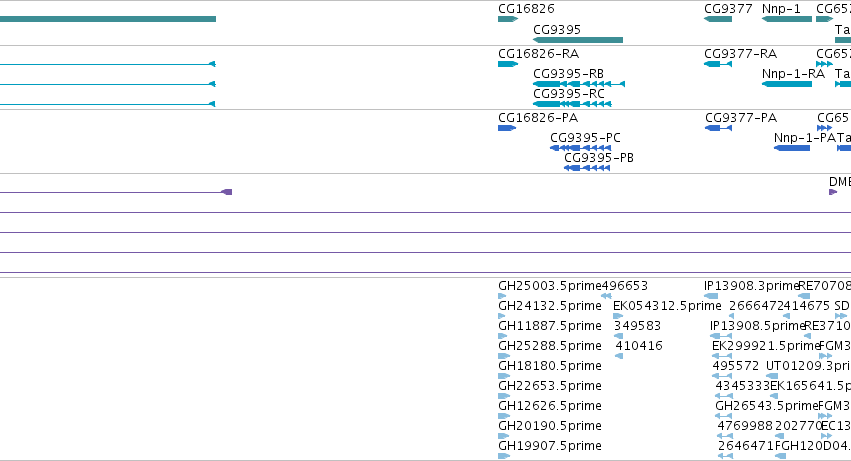This screenshot has height=461, width=851.
Task: Click the 2646471 feature label
Action: [x=746, y=446]
